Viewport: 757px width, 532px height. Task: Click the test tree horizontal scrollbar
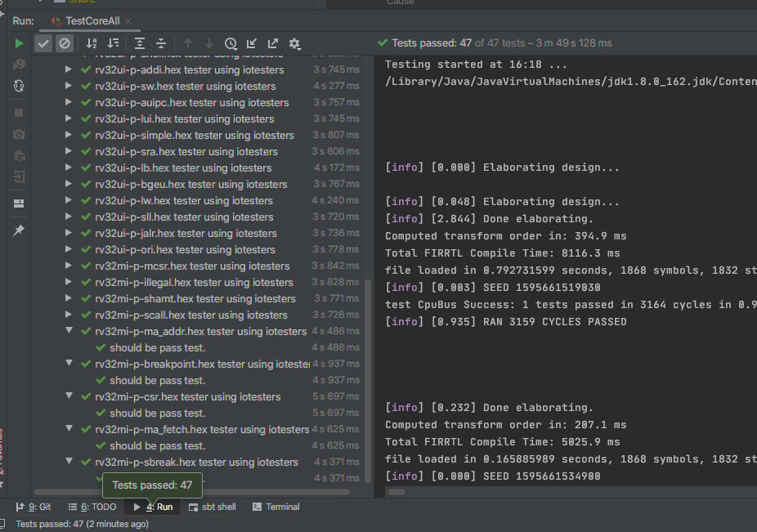191,492
